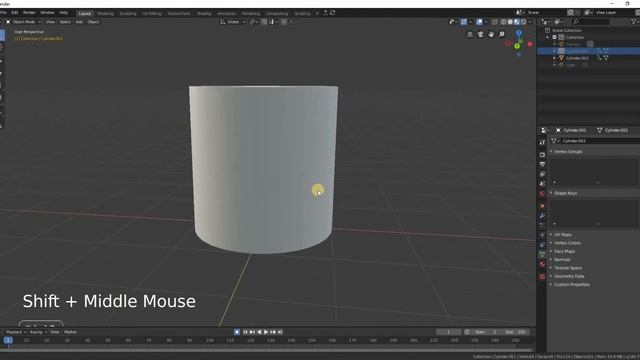
Task: Click the perspective/orthographic toggle icon
Action: (x=470, y=34)
